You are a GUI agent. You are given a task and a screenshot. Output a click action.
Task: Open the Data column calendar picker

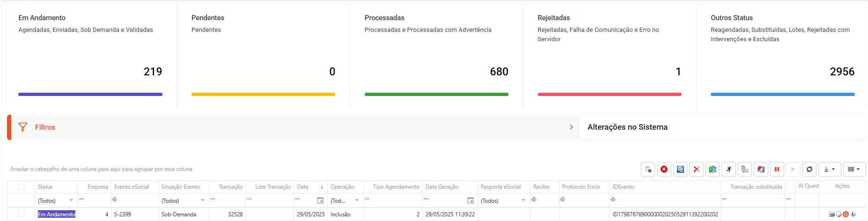pyautogui.click(x=320, y=200)
